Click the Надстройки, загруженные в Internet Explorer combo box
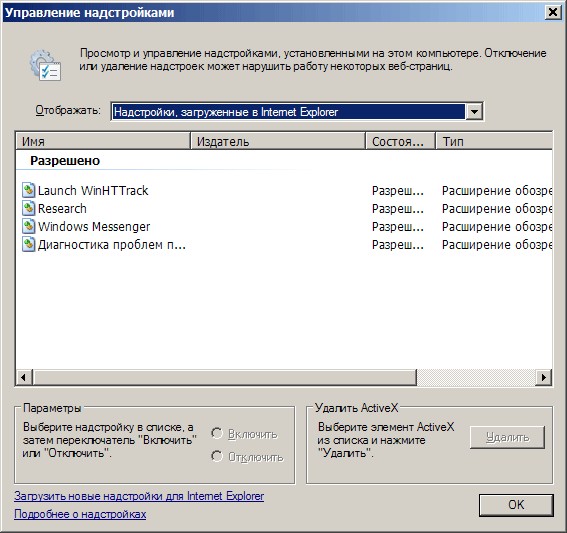Viewport: 567px width, 533px height. coord(297,112)
